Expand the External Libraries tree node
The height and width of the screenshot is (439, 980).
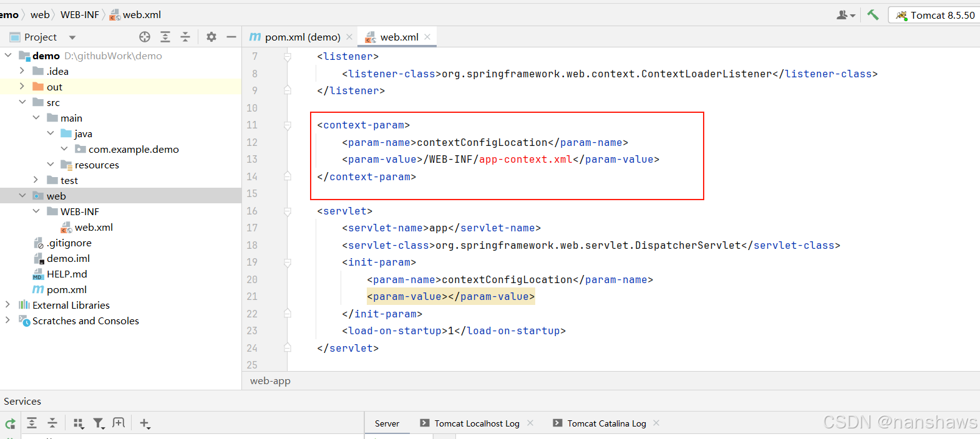(7, 305)
